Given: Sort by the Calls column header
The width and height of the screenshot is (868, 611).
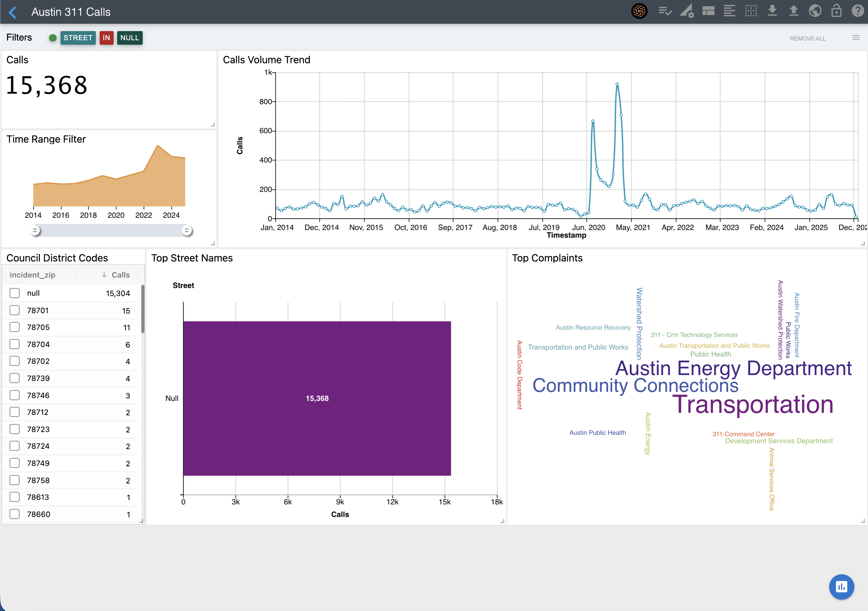Looking at the screenshot, I should coord(120,275).
